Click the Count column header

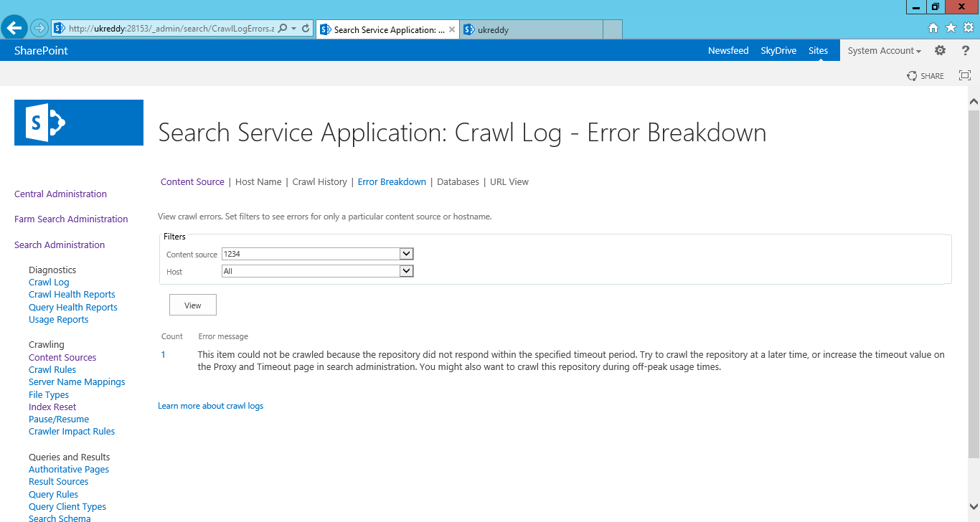pyautogui.click(x=172, y=336)
